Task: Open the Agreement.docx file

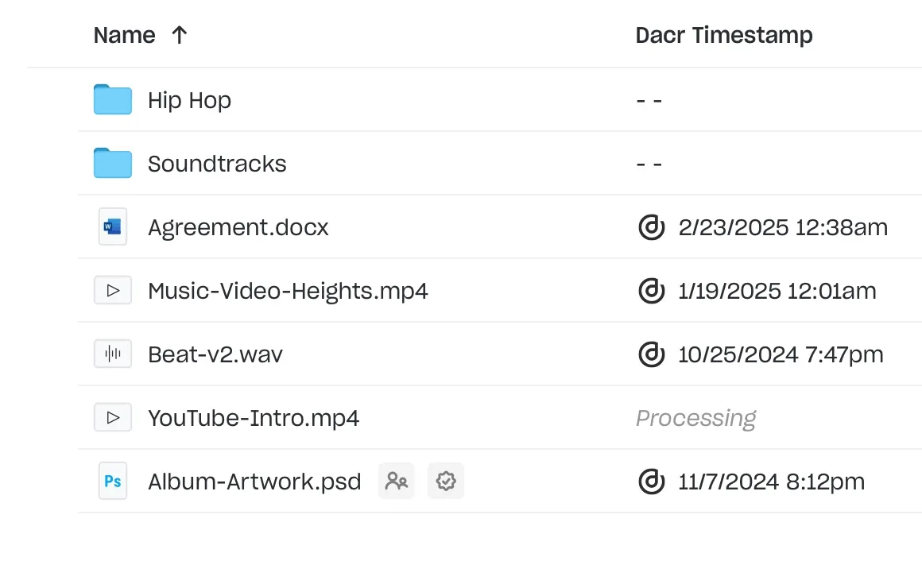Action: pos(238,227)
